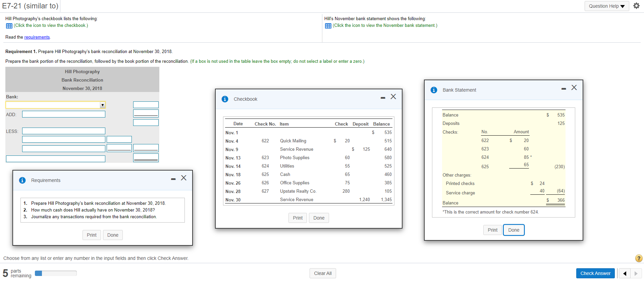Click the ADD label input field
This screenshot has height=281, width=644.
64,114
